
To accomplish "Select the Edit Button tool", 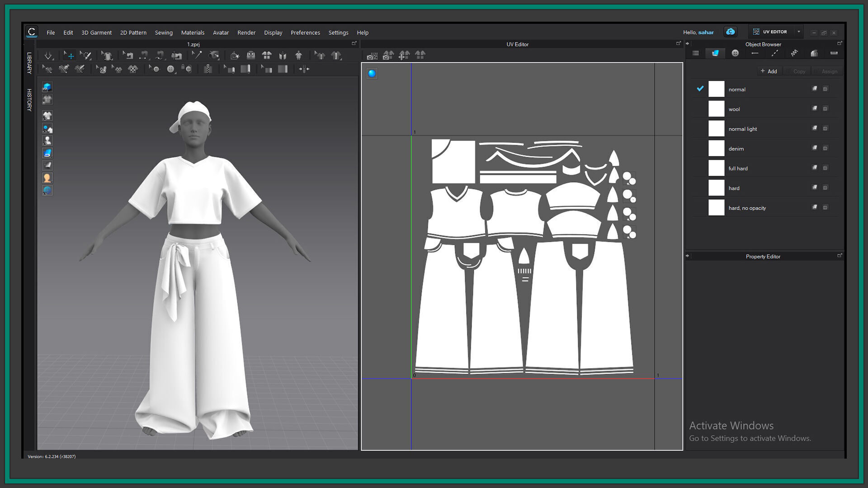I will click(154, 69).
